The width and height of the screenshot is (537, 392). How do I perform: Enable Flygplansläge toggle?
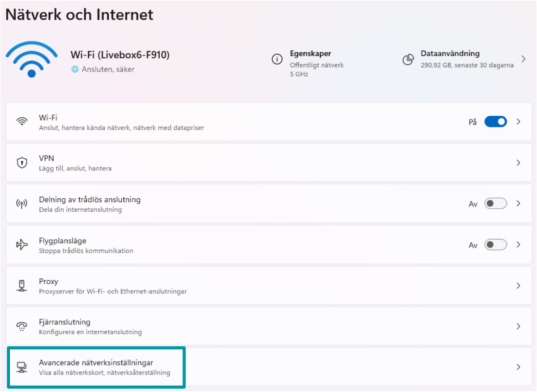coord(496,244)
